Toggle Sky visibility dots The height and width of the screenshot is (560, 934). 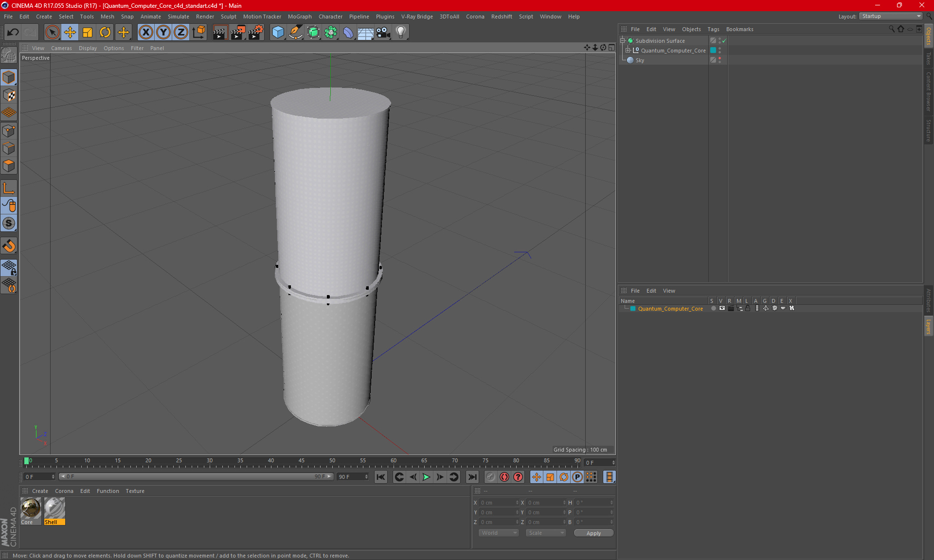click(719, 60)
